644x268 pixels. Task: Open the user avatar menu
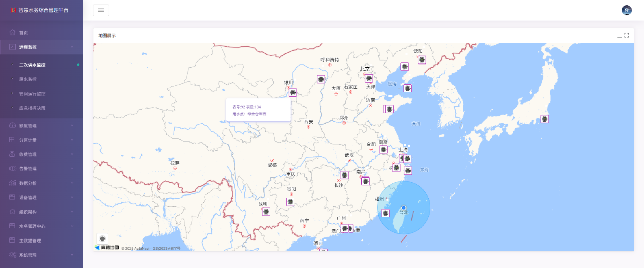click(627, 10)
